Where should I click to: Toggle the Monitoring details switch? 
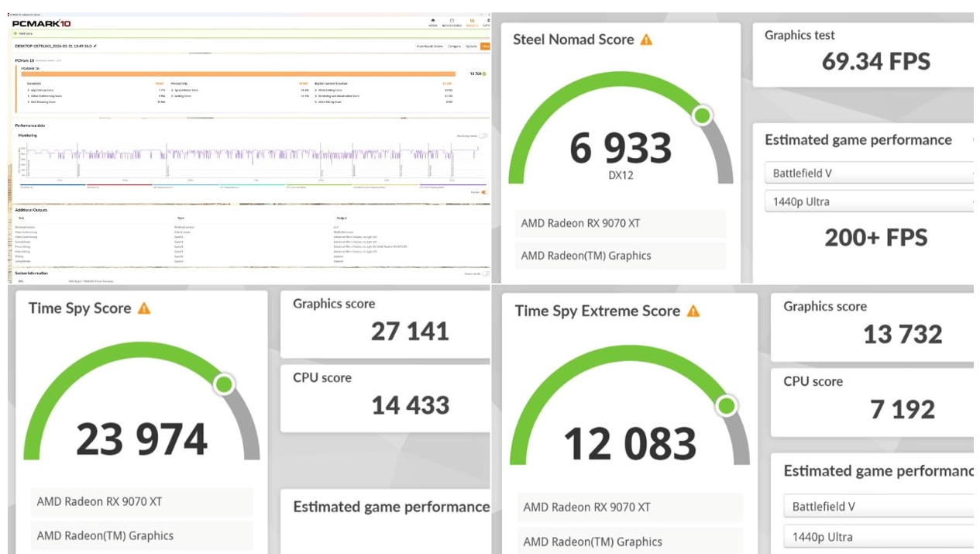483,136
